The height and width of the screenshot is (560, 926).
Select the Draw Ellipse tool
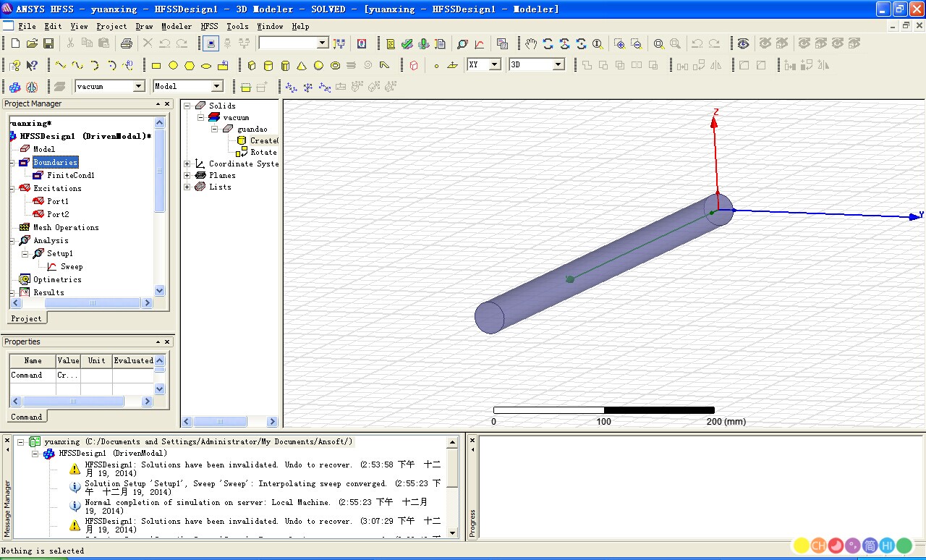(206, 65)
